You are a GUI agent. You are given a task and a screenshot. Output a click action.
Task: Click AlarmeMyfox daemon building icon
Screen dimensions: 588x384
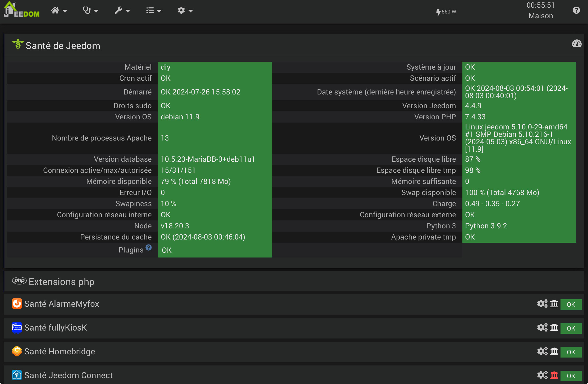554,304
